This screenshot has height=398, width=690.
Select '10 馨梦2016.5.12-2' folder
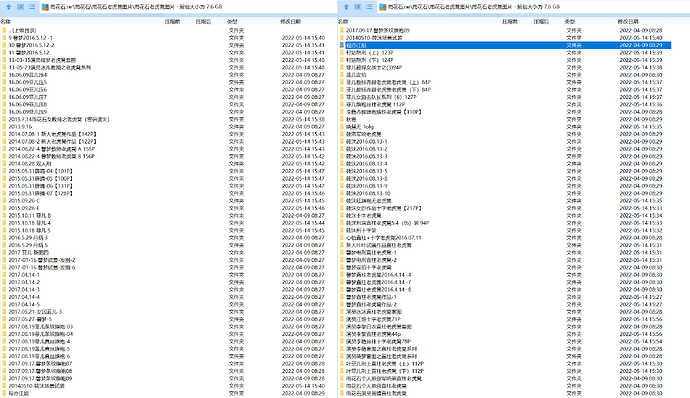[x=31, y=45]
